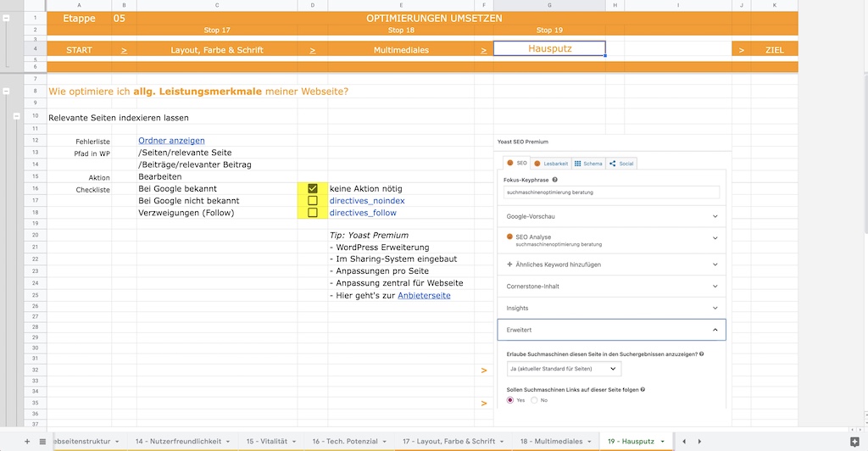Click the arrow link after START
Screen dimensions: 868x451
[x=124, y=50]
